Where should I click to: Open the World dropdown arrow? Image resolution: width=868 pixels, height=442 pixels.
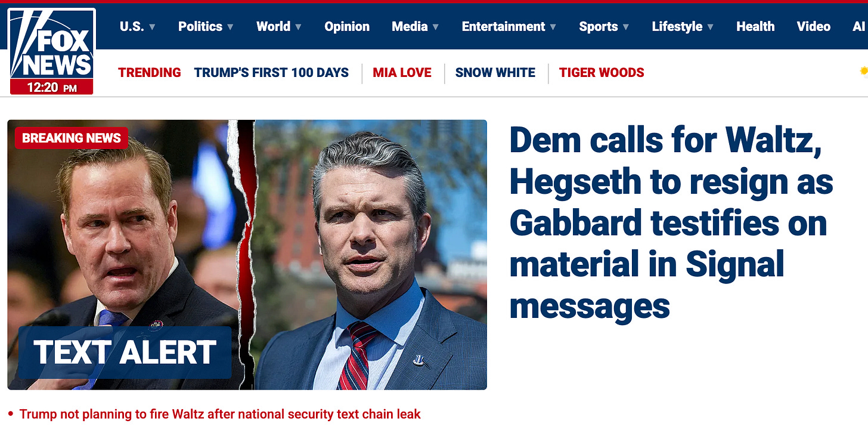click(x=298, y=27)
